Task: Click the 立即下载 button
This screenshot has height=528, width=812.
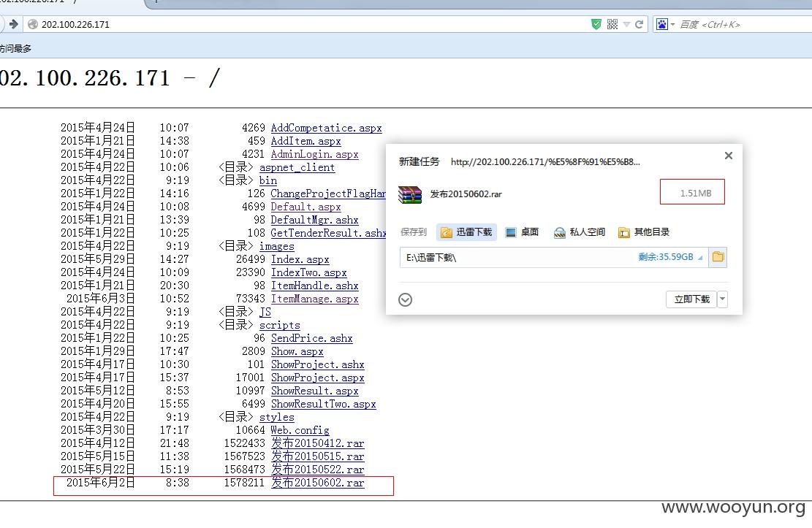Action: pyautogui.click(x=691, y=299)
